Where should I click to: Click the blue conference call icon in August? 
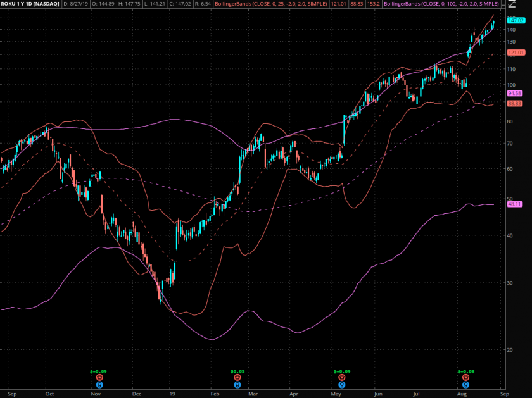click(x=467, y=384)
